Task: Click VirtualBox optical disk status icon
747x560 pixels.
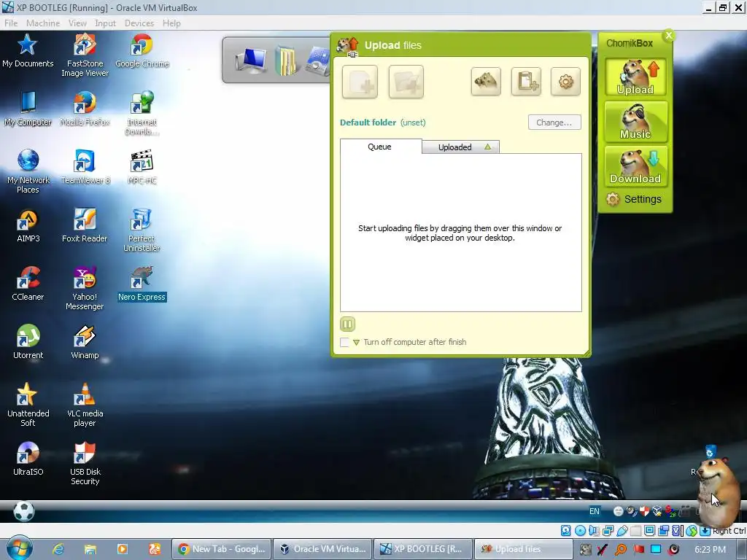Action: click(580, 531)
